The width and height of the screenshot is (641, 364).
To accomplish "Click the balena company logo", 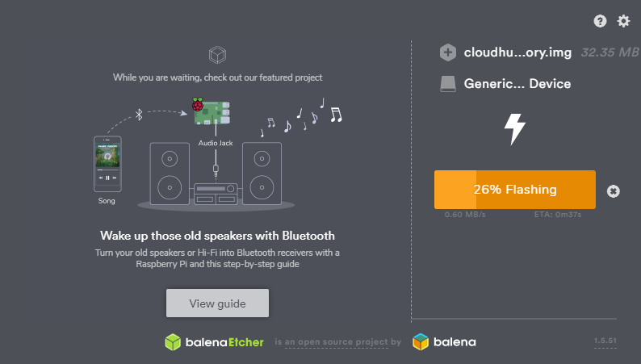I will [x=444, y=342].
